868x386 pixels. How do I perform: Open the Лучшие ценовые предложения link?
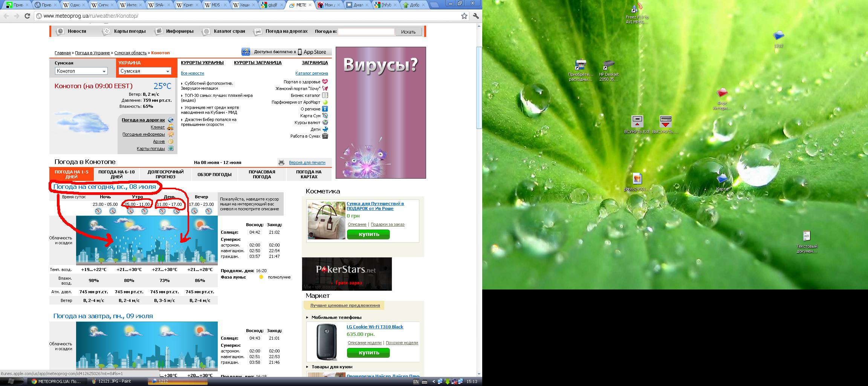pos(345,305)
